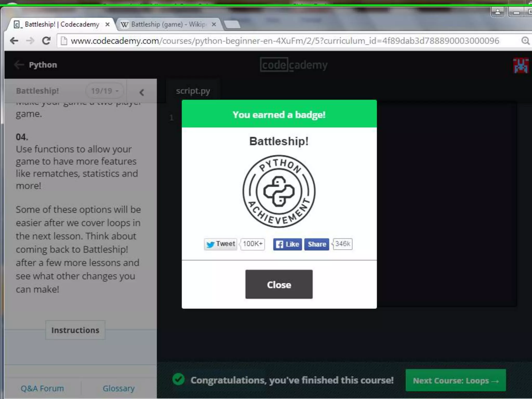The height and width of the screenshot is (399, 532).
Task: Click the URL address bar field
Action: point(260,41)
